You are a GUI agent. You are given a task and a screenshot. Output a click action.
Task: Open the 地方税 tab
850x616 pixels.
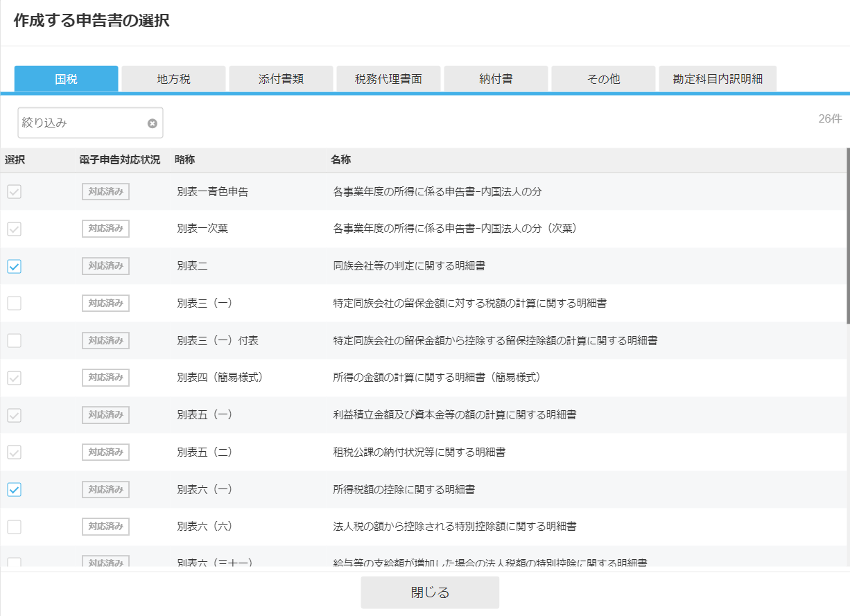pyautogui.click(x=174, y=79)
